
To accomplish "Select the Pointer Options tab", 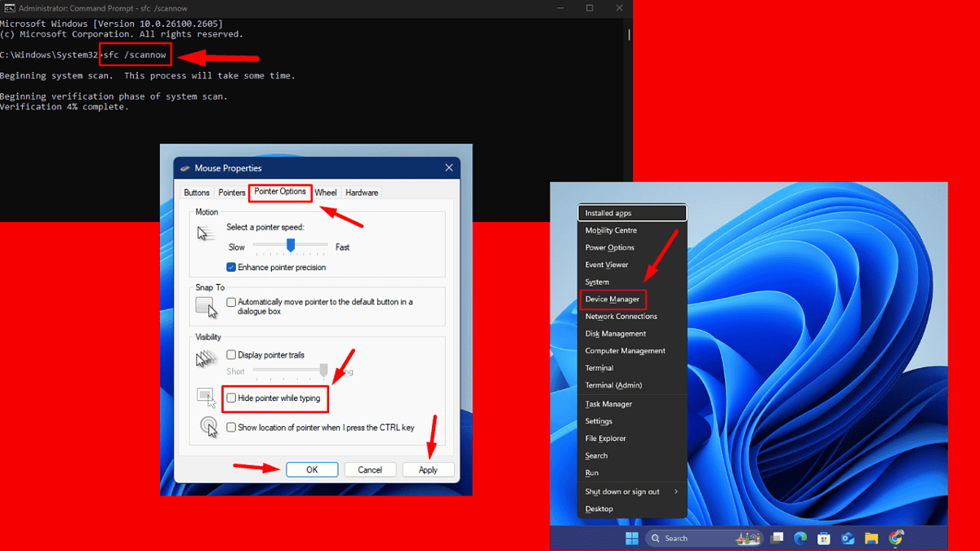I will point(280,191).
